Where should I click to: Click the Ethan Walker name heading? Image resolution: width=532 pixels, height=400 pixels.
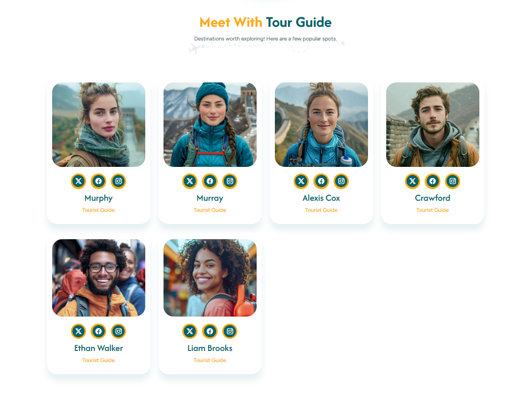[x=98, y=348]
